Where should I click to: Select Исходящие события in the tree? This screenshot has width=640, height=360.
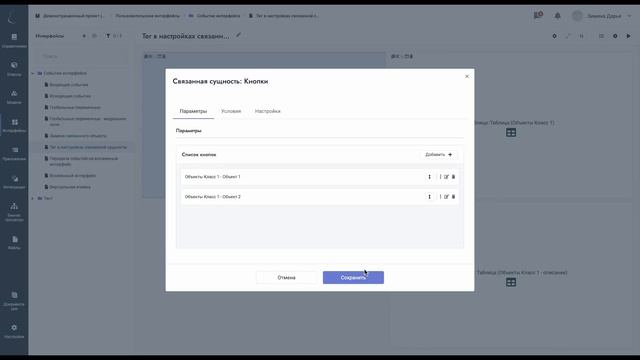pyautogui.click(x=70, y=96)
